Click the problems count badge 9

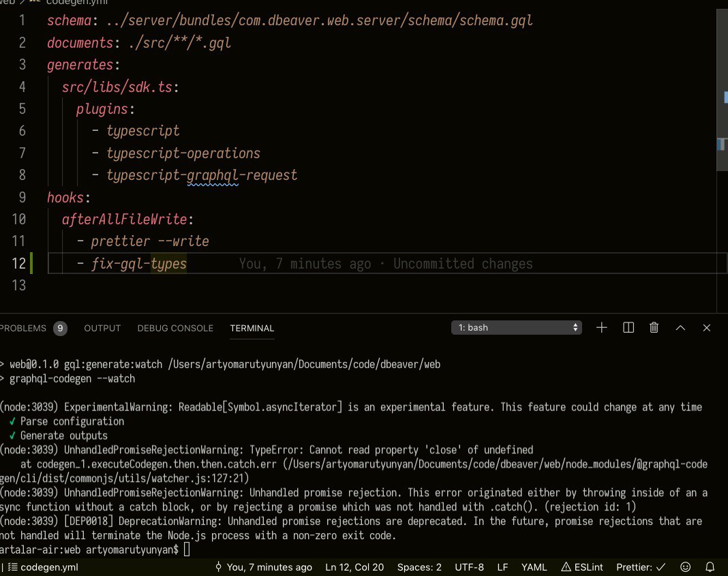[x=60, y=328]
